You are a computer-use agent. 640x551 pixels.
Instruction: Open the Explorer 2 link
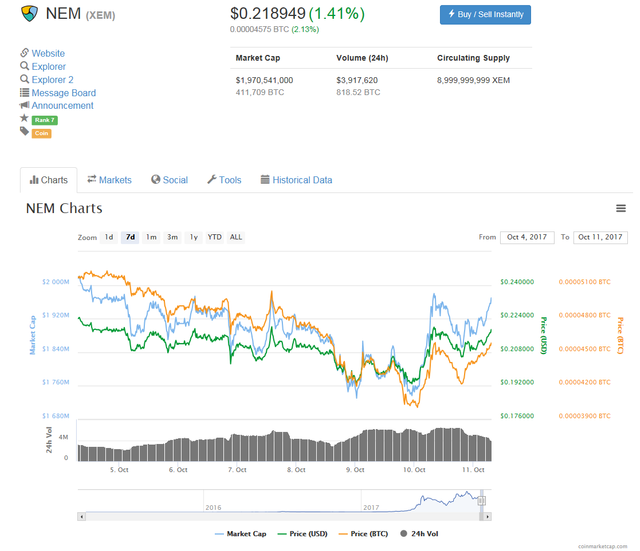tap(53, 80)
